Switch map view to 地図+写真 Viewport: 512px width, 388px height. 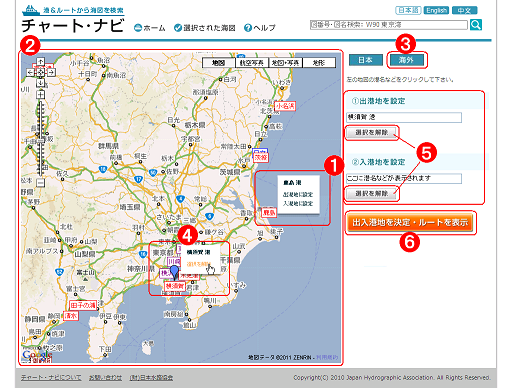[x=285, y=63]
